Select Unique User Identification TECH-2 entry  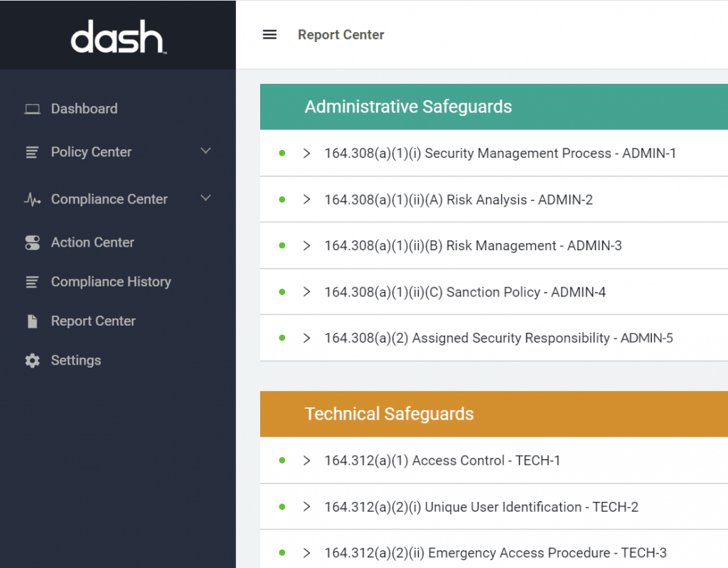point(481,507)
